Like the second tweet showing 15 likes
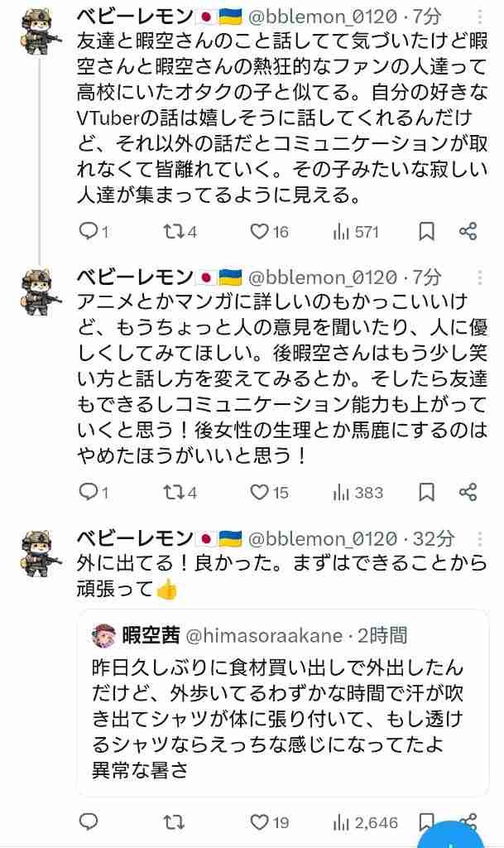 [269, 492]
